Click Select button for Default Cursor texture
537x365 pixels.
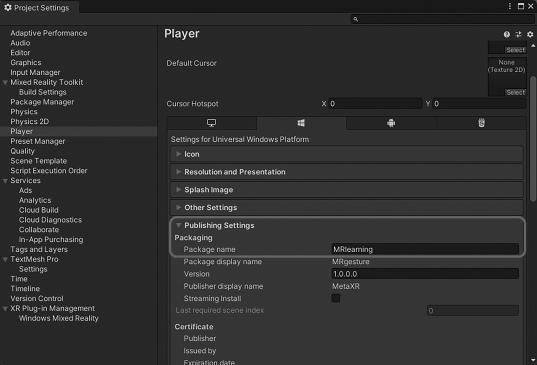(x=515, y=92)
